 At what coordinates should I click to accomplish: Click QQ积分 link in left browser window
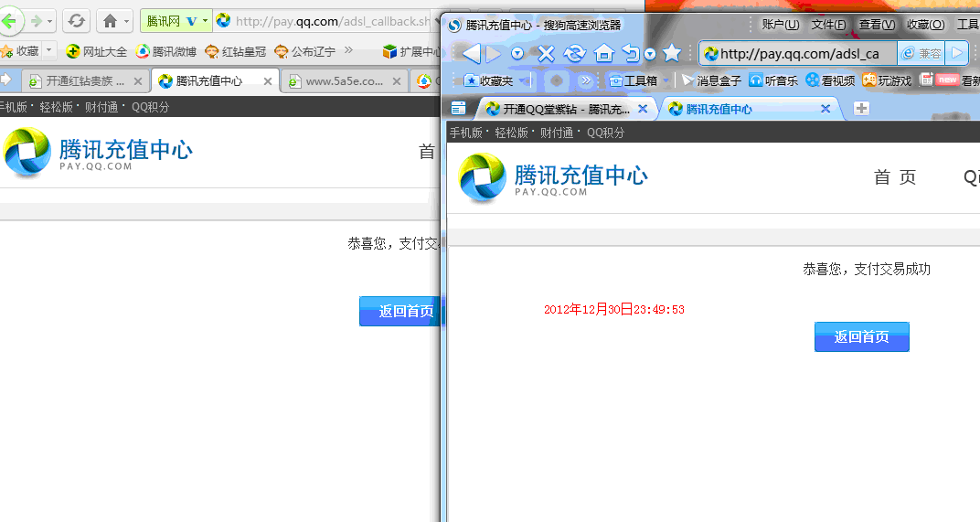[150, 107]
